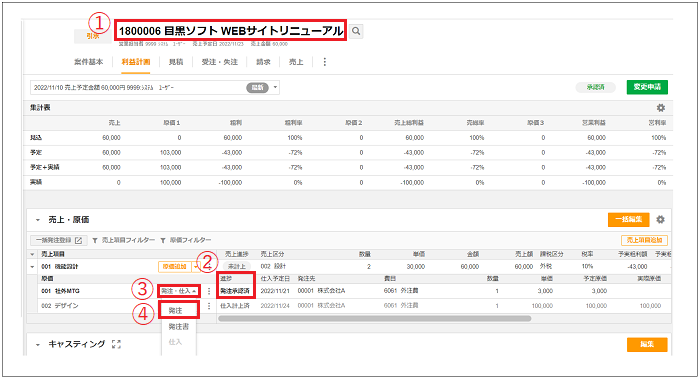
Task: Click the 承認済 status badge
Action: [x=596, y=87]
